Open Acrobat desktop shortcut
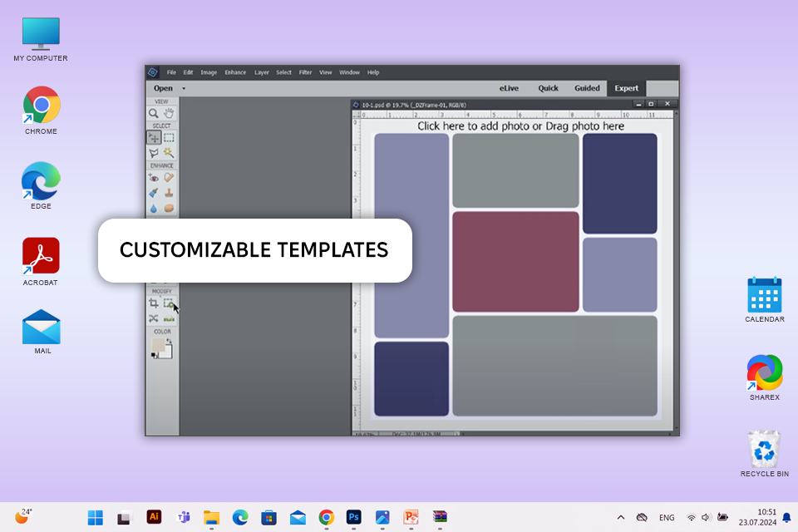Image resolution: width=798 pixels, height=532 pixels. pyautogui.click(x=41, y=262)
